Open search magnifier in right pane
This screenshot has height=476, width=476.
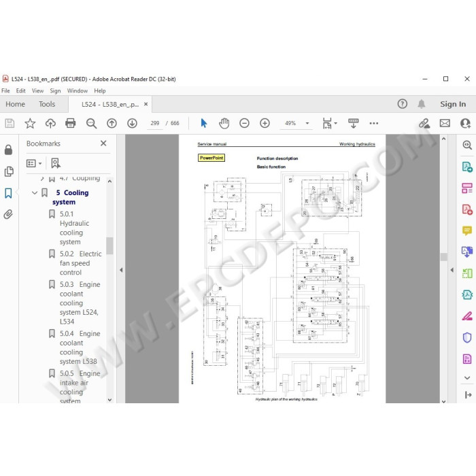point(467,145)
